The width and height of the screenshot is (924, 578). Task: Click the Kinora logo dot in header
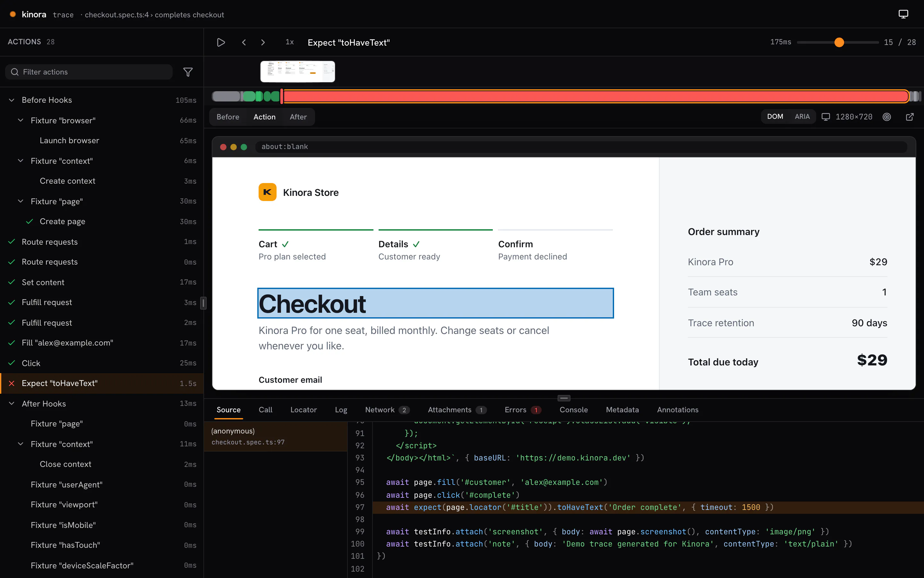[x=13, y=14]
